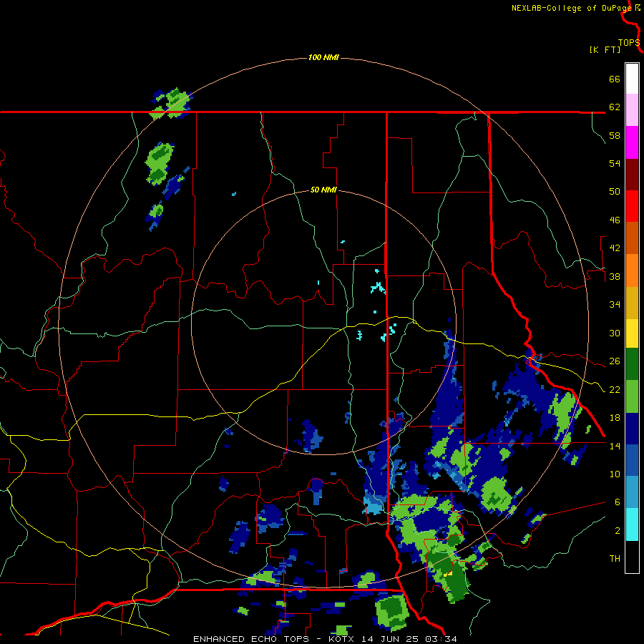Viewport: 644px width, 644px height.
Task: Click the 6 legend value
Action: (618, 502)
